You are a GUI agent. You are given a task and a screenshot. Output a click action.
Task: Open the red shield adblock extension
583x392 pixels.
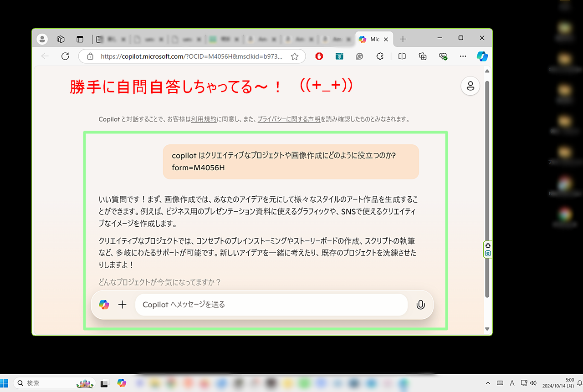(x=319, y=56)
